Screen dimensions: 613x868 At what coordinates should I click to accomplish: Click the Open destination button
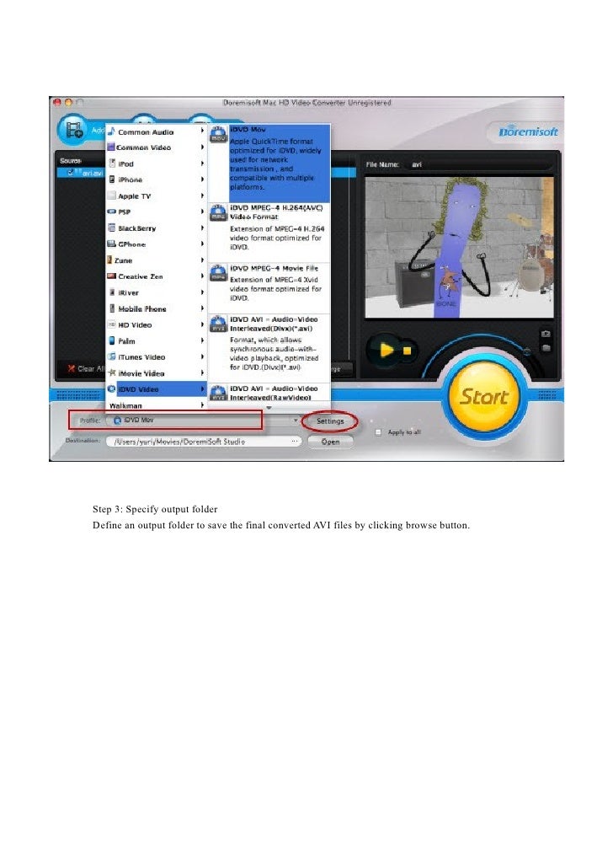[x=330, y=442]
